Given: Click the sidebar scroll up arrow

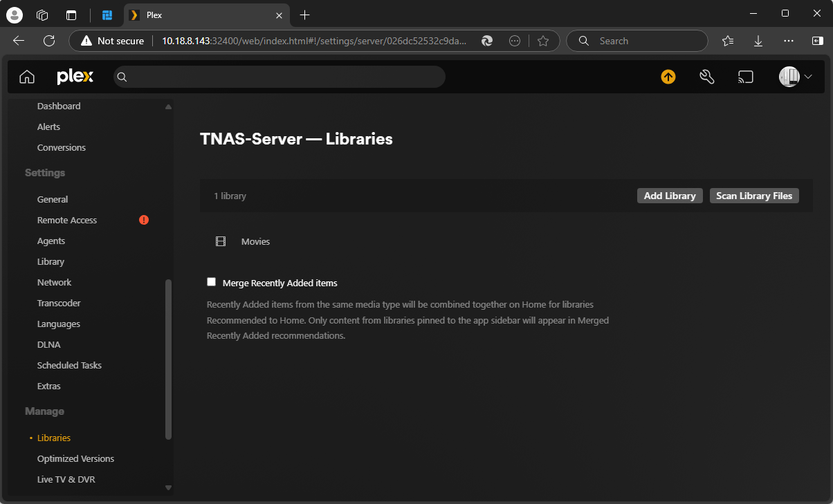Looking at the screenshot, I should click(x=168, y=106).
